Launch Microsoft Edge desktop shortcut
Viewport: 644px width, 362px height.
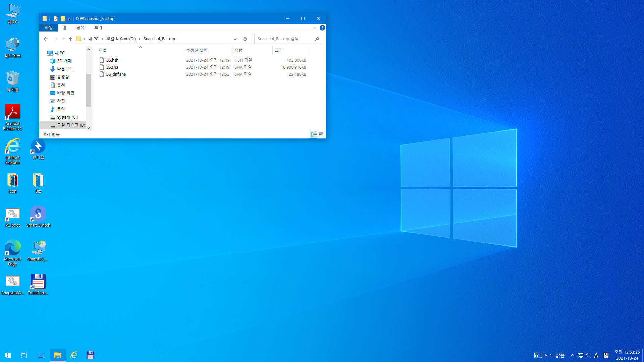point(13,253)
